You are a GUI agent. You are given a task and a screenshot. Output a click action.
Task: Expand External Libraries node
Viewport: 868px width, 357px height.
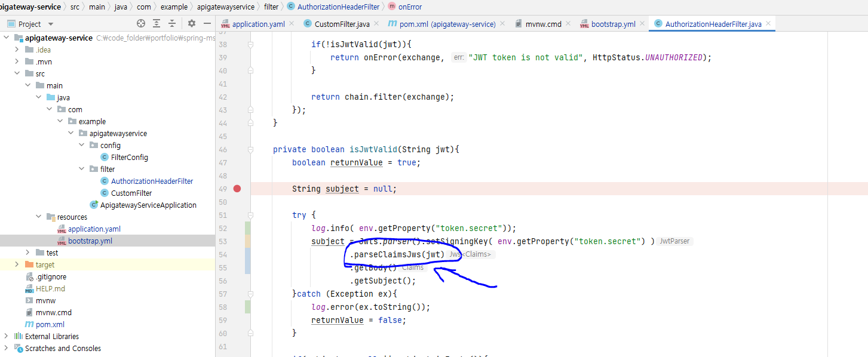7,336
